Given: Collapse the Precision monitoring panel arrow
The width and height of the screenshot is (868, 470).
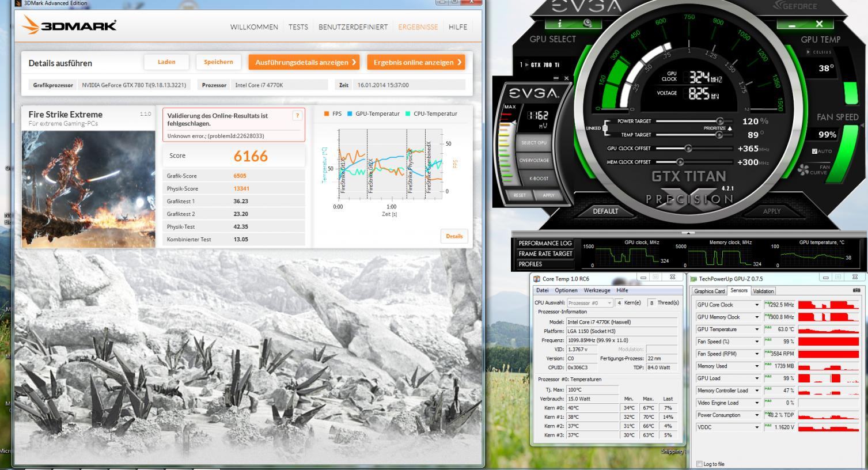Looking at the screenshot, I should (688, 233).
